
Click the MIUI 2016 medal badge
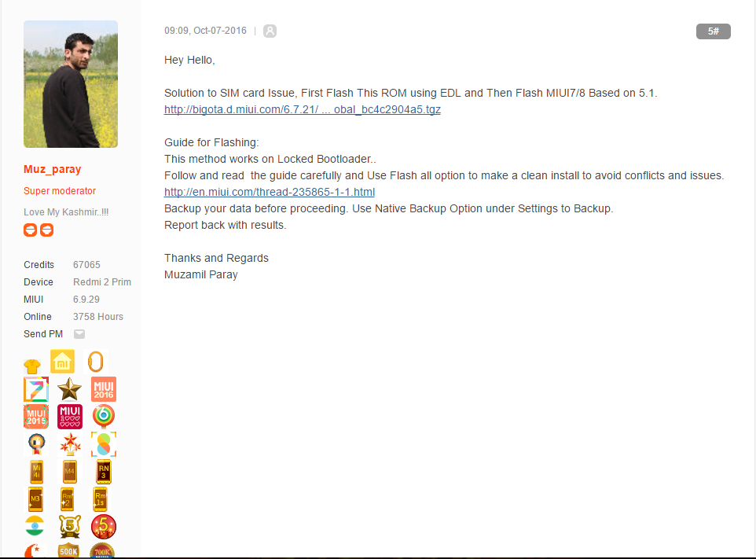[104, 389]
